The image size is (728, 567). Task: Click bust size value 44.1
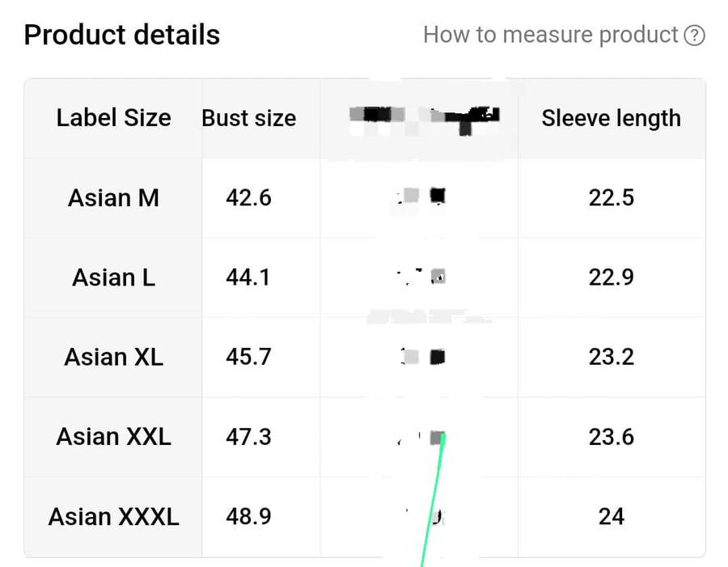tap(248, 277)
